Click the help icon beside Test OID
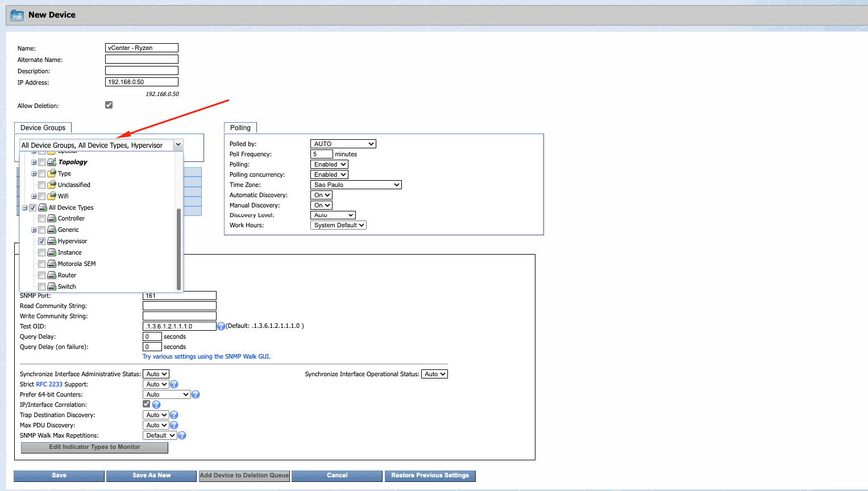The width and height of the screenshot is (868, 491). pyautogui.click(x=221, y=326)
